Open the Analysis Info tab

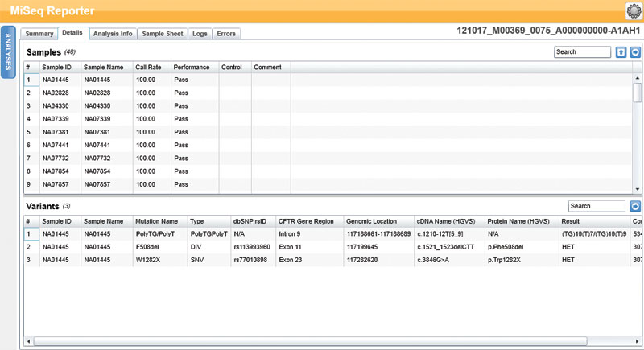[113, 34]
